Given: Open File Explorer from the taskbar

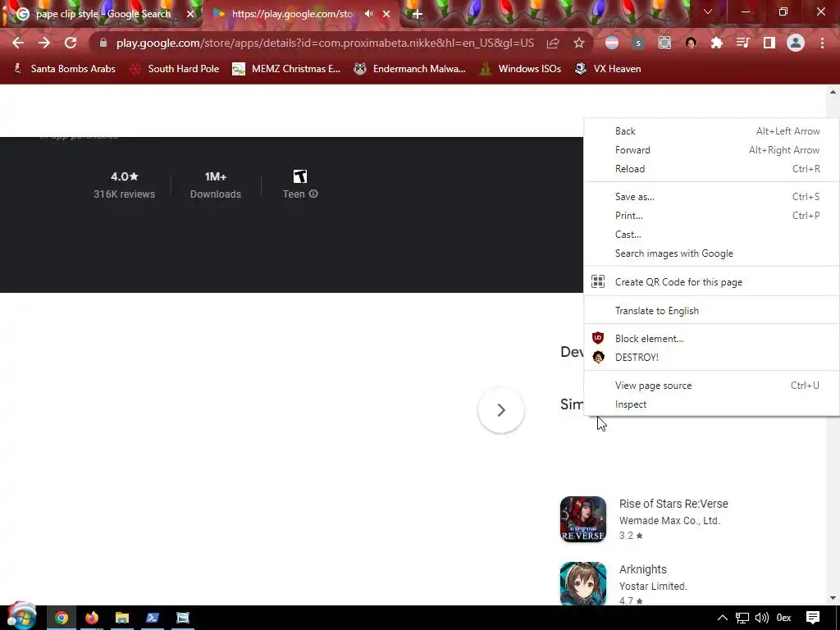Looking at the screenshot, I should coord(122,618).
